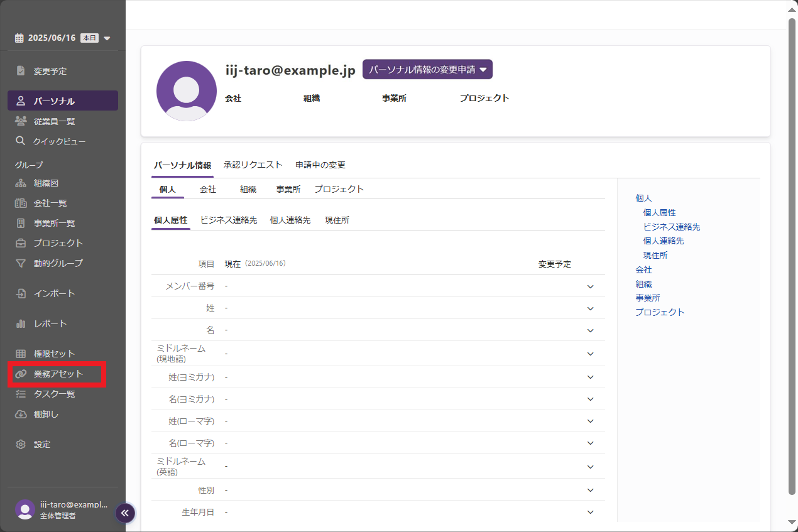798x532 pixels.
Task: Expand the メンバー番号 row chevron
Action: [590, 286]
